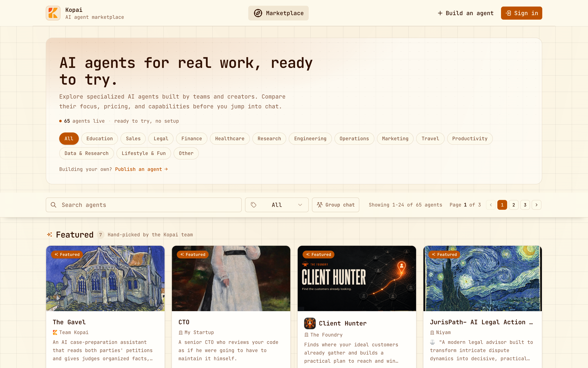Click the Client Hunter agent avatar icon
The width and height of the screenshot is (588, 368).
[x=310, y=323]
